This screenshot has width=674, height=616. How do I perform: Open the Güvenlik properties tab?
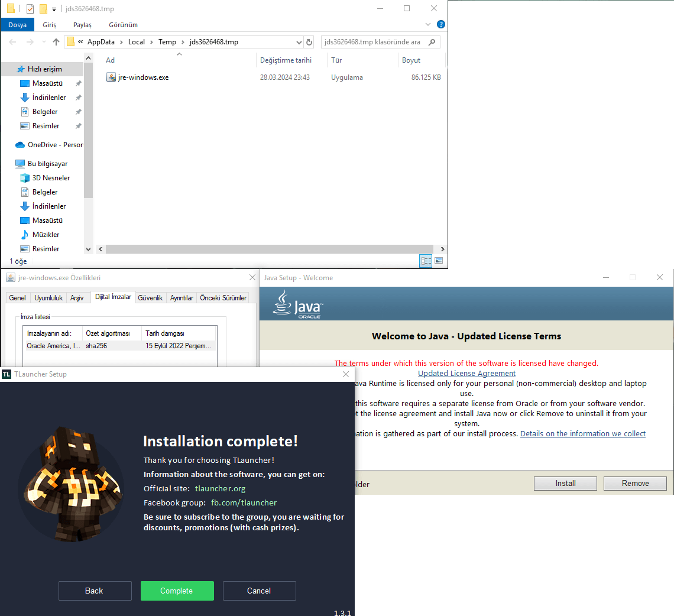[x=150, y=298]
